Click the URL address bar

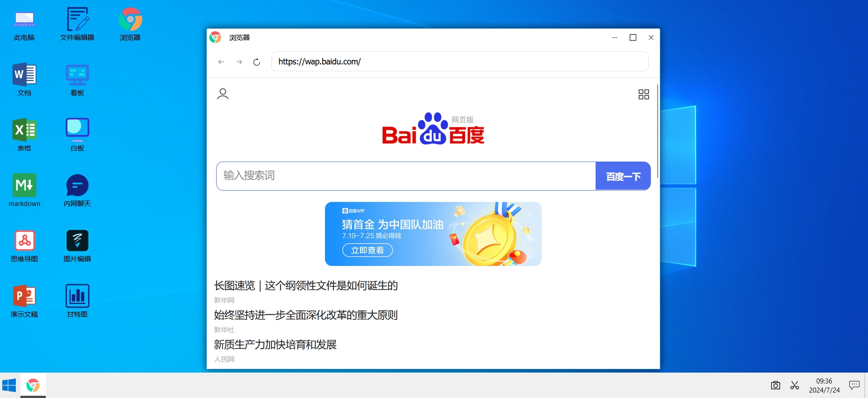460,62
